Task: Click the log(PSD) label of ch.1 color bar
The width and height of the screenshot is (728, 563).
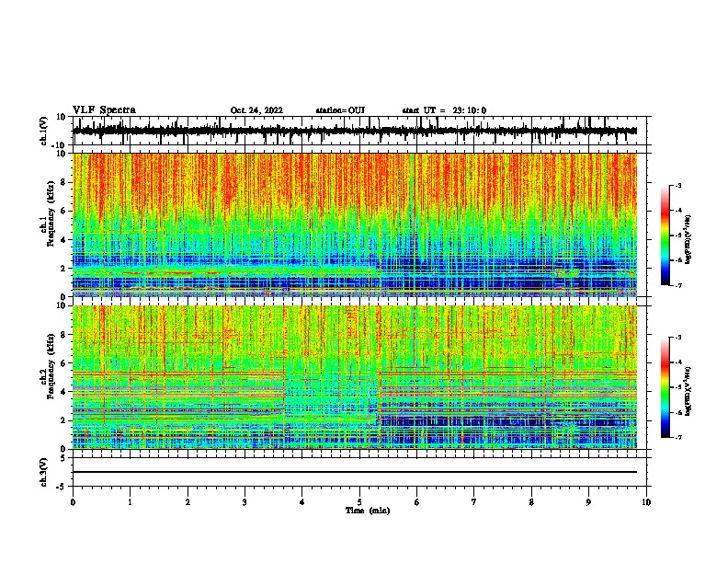Action: point(688,239)
